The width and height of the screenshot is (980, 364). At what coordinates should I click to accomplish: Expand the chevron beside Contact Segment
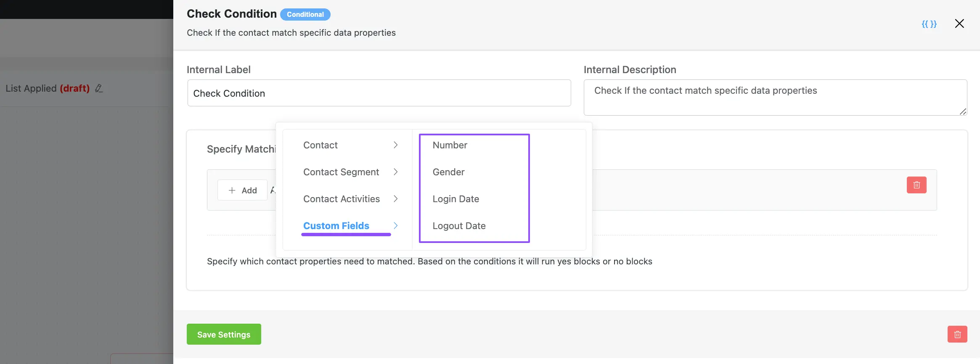(395, 172)
